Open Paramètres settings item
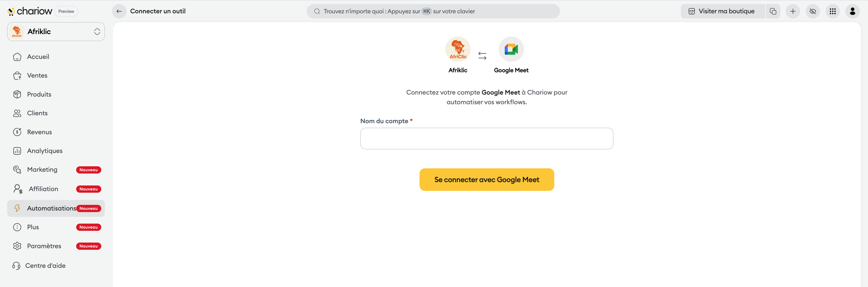This screenshot has height=287, width=868. (44, 246)
